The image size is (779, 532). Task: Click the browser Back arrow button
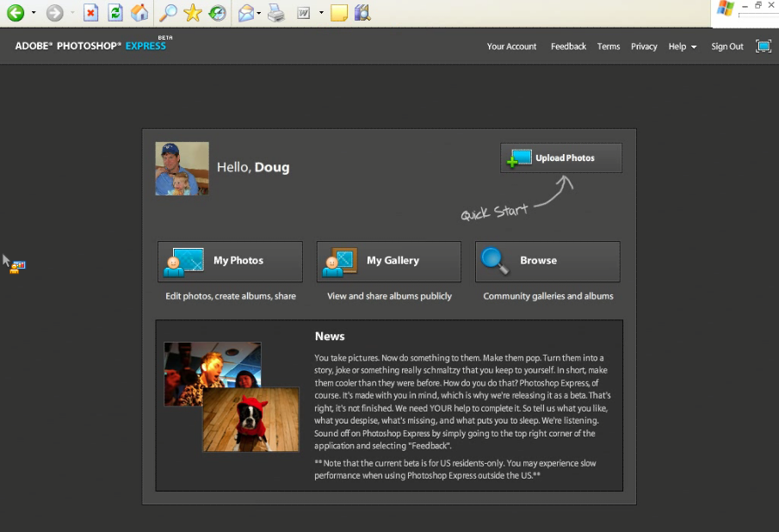coord(15,12)
